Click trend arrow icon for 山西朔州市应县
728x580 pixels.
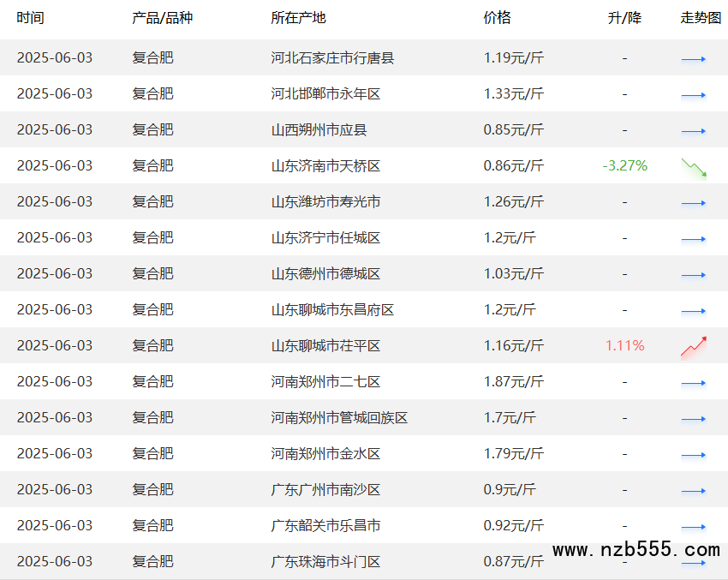[694, 131]
